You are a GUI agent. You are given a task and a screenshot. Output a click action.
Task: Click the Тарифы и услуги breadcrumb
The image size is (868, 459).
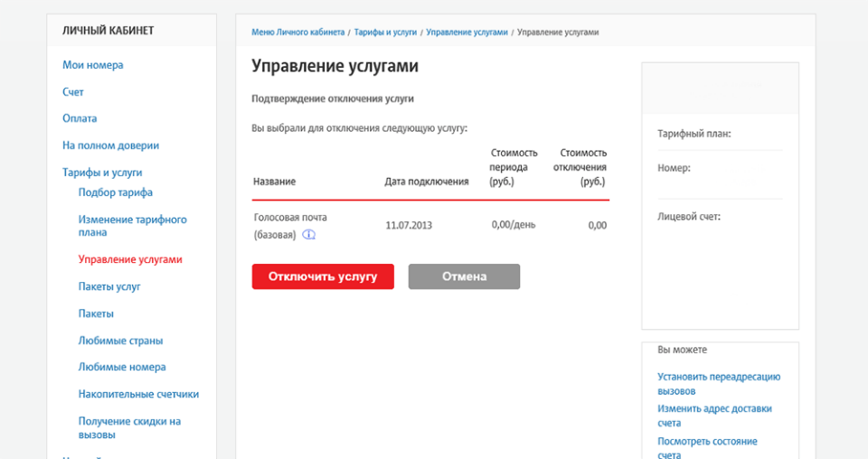coord(385,32)
